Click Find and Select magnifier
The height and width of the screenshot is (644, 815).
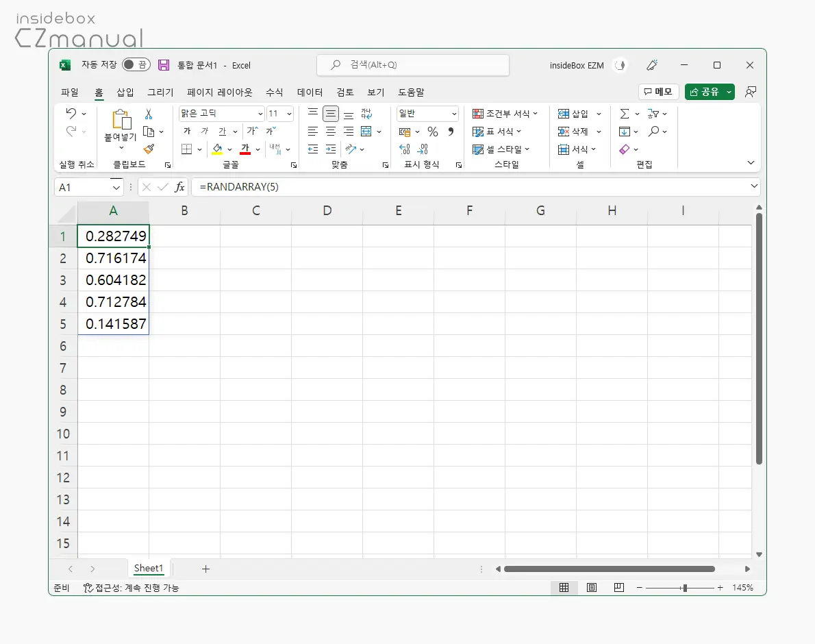654,131
